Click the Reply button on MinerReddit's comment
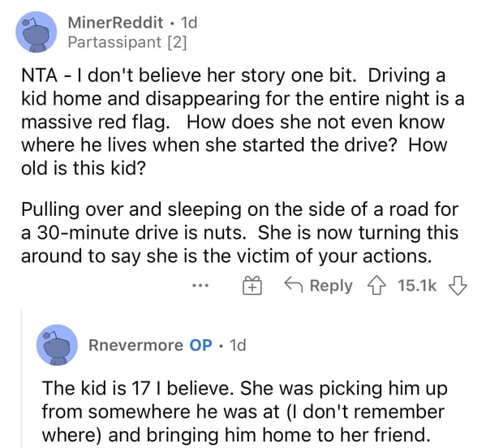The image size is (486, 448). coord(318,286)
